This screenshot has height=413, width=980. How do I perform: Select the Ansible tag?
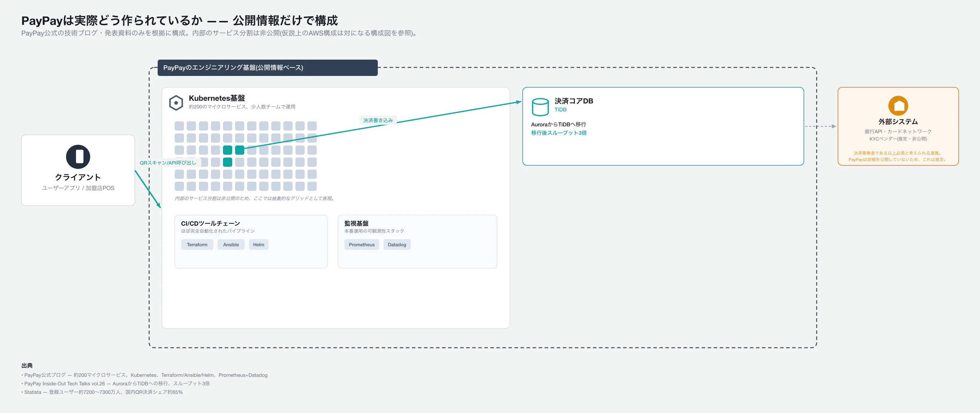pyautogui.click(x=231, y=244)
